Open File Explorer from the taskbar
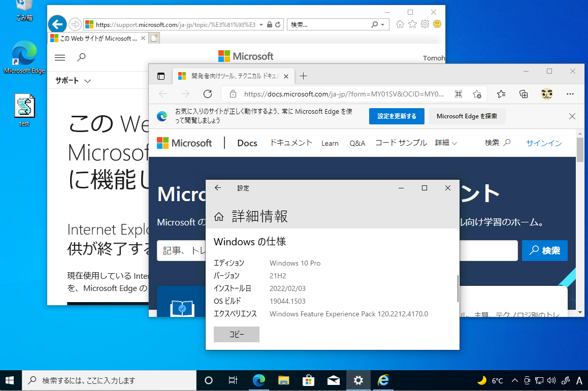This screenshot has height=391, width=588. [x=283, y=380]
